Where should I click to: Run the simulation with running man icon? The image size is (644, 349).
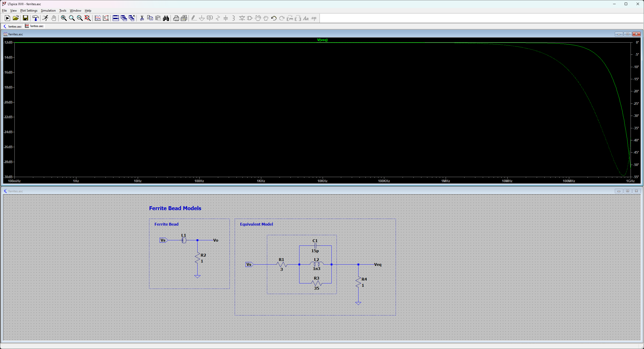point(45,18)
